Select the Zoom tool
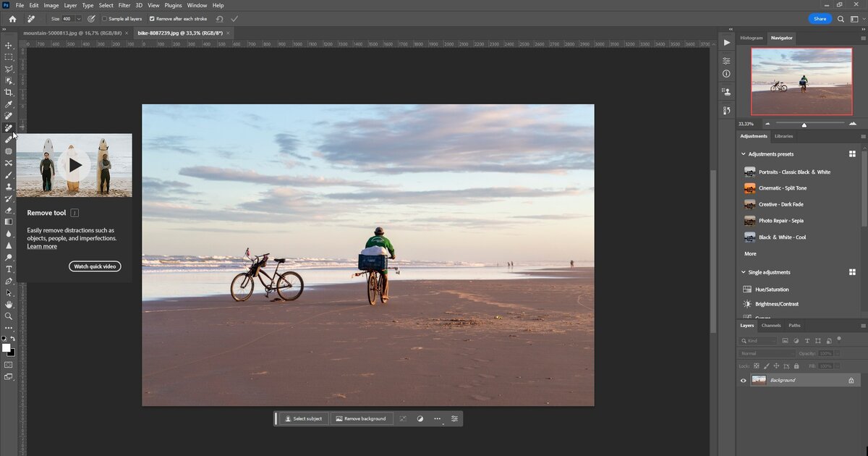The height and width of the screenshot is (456, 868). [9, 316]
